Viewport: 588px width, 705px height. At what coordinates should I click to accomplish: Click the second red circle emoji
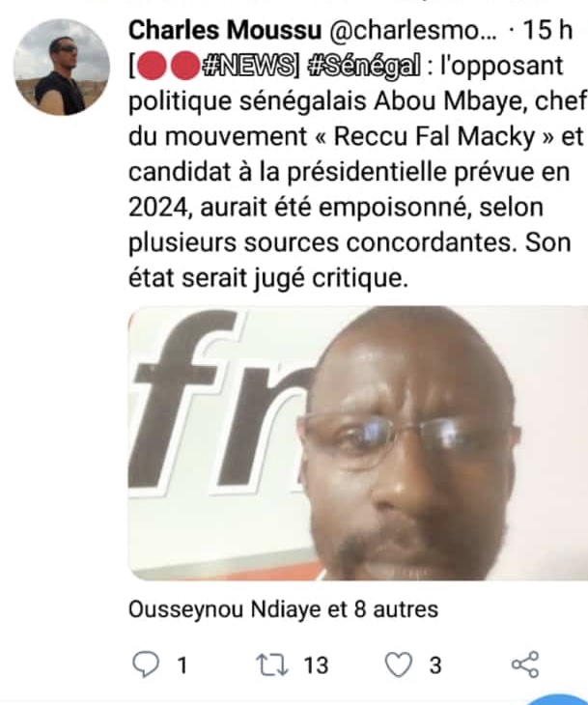click(184, 66)
